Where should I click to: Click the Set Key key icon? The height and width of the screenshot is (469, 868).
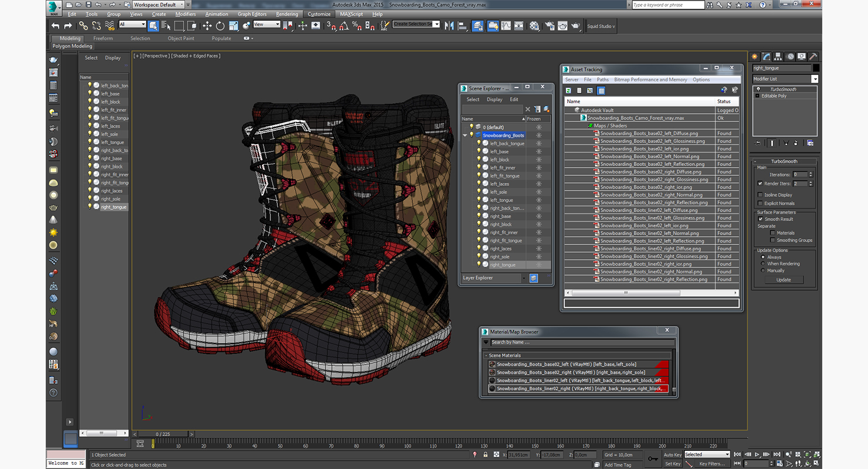coord(653,459)
